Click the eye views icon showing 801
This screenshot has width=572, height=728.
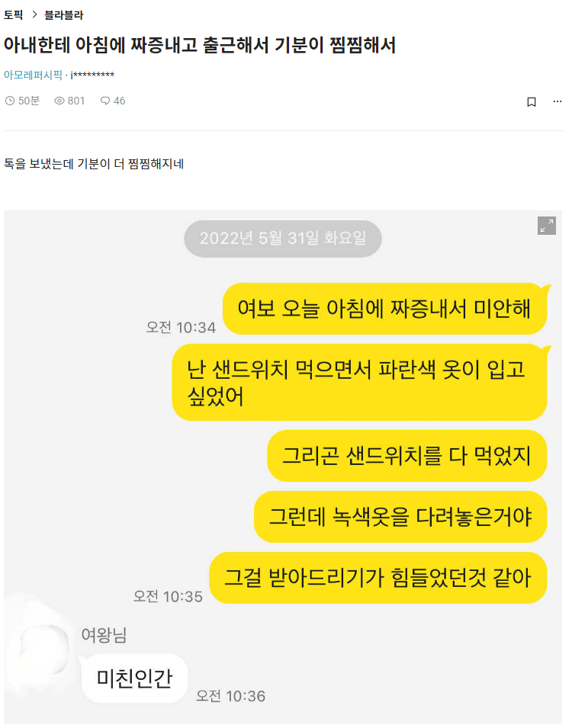[59, 101]
